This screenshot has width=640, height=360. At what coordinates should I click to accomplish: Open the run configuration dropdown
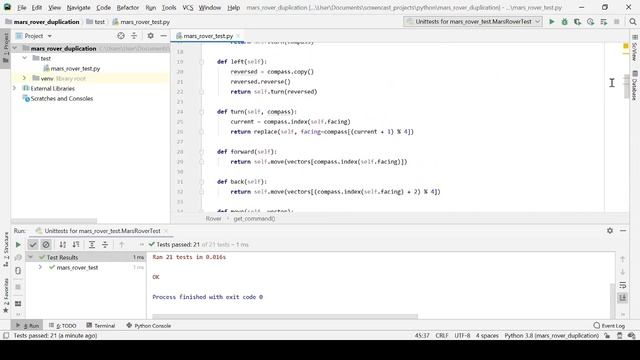(473, 22)
